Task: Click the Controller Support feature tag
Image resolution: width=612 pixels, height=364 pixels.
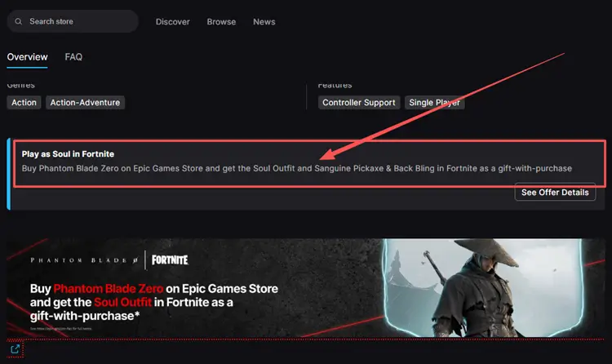Action: point(359,102)
